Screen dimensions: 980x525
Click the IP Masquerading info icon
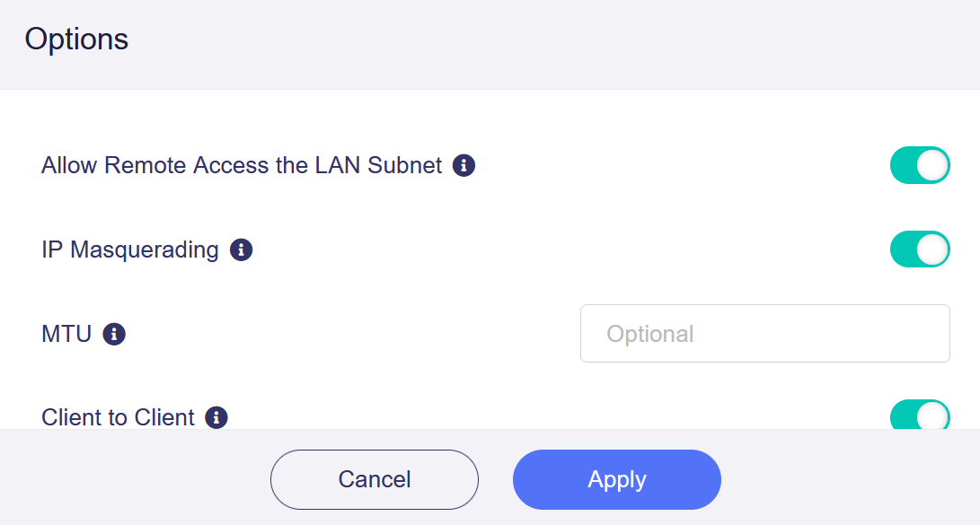click(241, 249)
